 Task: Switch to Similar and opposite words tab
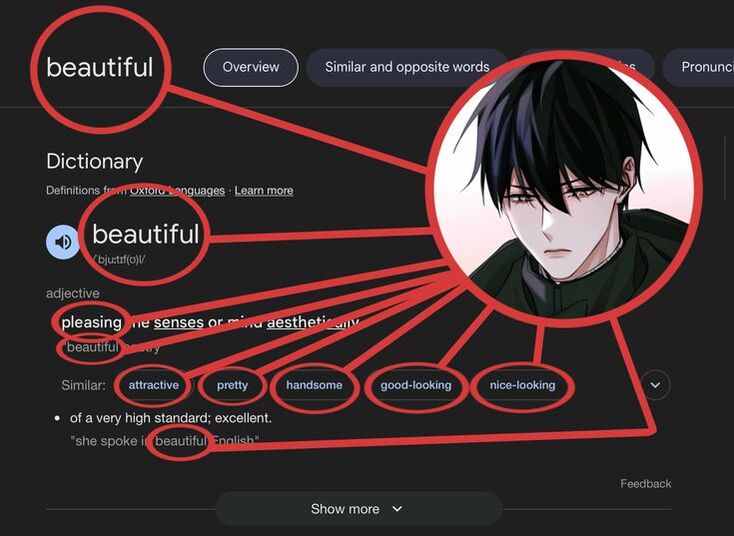click(407, 67)
